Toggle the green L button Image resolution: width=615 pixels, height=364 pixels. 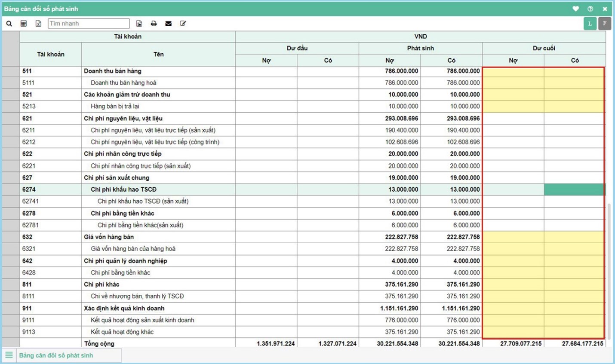coord(590,24)
